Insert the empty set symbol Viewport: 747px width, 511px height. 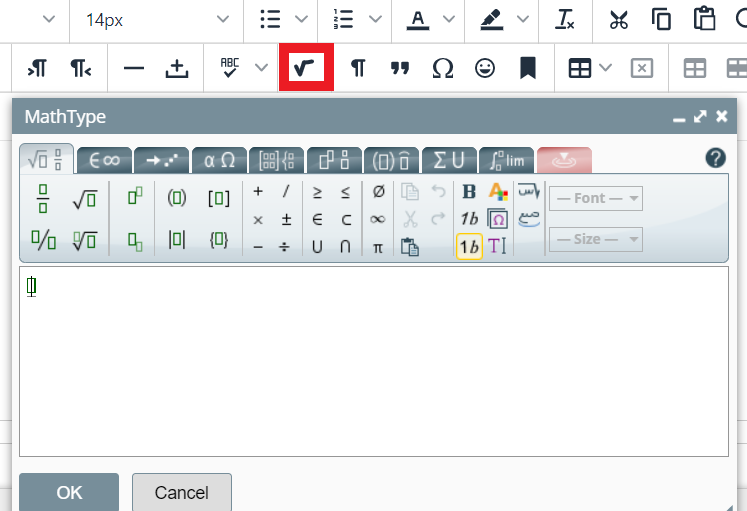(378, 191)
